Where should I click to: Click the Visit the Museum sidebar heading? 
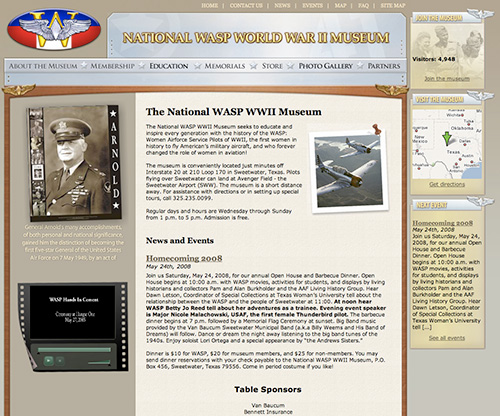(x=440, y=99)
